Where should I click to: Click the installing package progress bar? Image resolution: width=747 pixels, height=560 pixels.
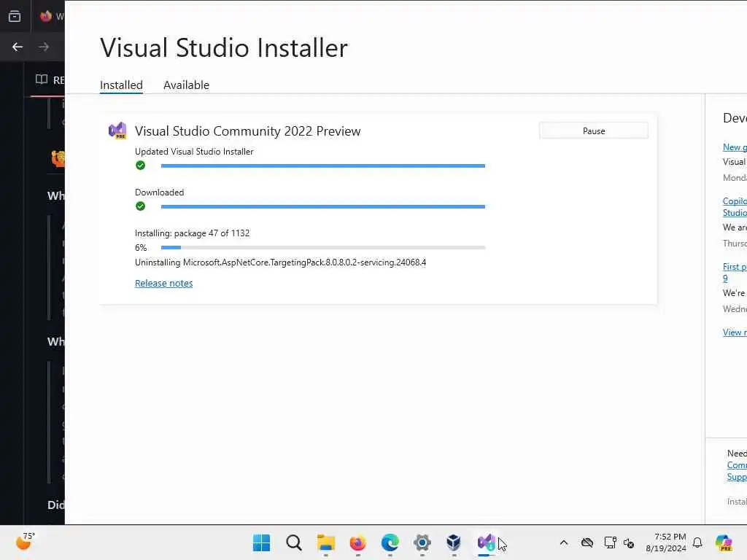click(x=323, y=248)
